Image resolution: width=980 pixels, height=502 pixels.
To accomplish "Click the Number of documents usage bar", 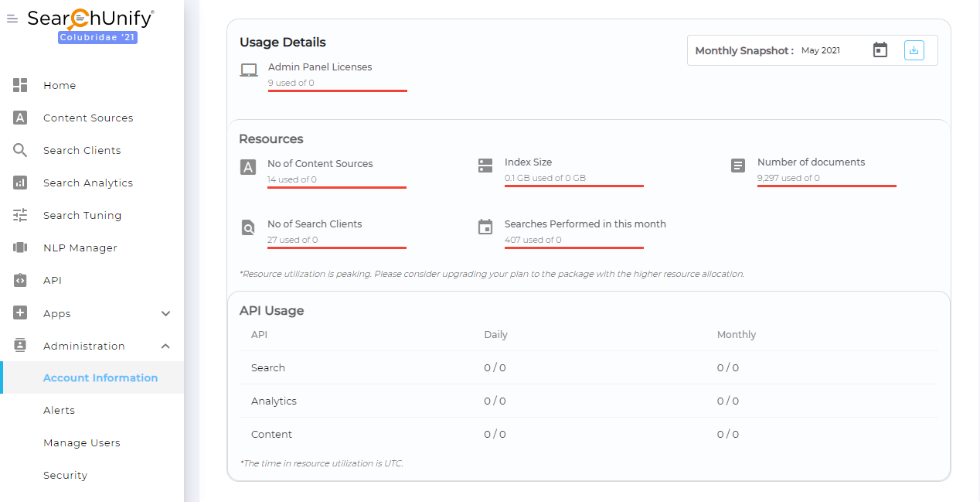I will click(x=826, y=186).
